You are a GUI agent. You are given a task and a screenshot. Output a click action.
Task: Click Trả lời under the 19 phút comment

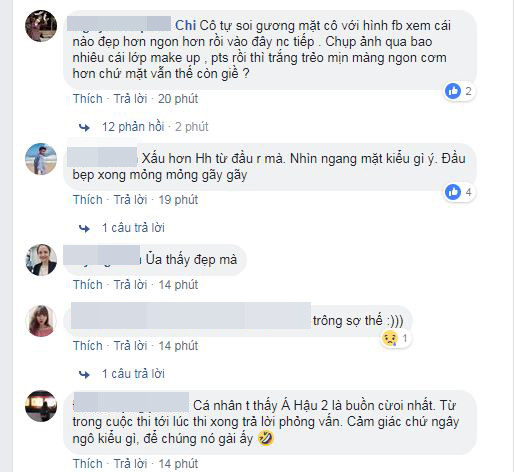coord(130,200)
